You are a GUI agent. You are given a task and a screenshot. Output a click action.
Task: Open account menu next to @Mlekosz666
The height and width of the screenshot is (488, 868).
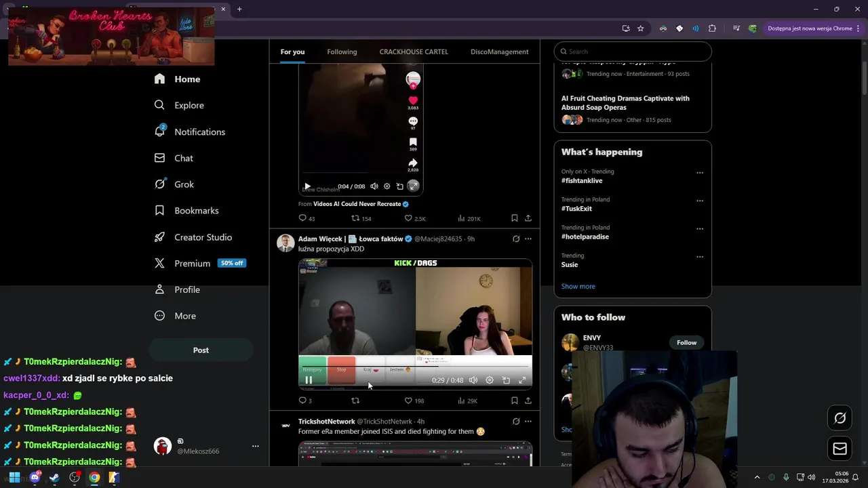tap(255, 446)
